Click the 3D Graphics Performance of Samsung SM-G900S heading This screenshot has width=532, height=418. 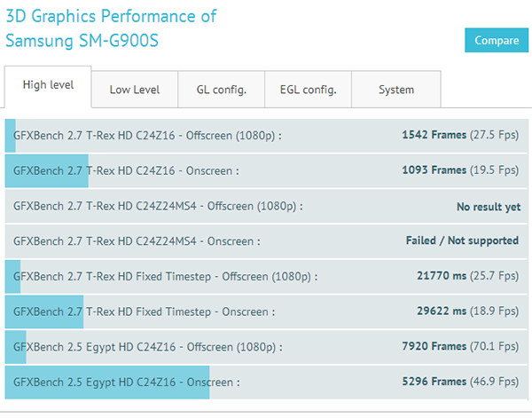[x=112, y=28]
